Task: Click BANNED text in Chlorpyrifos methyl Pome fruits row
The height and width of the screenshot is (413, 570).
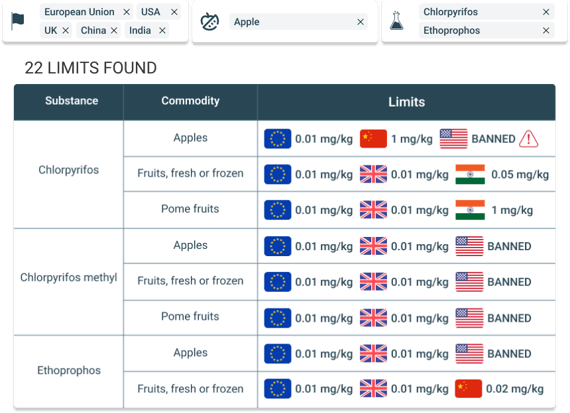Action: (x=509, y=318)
